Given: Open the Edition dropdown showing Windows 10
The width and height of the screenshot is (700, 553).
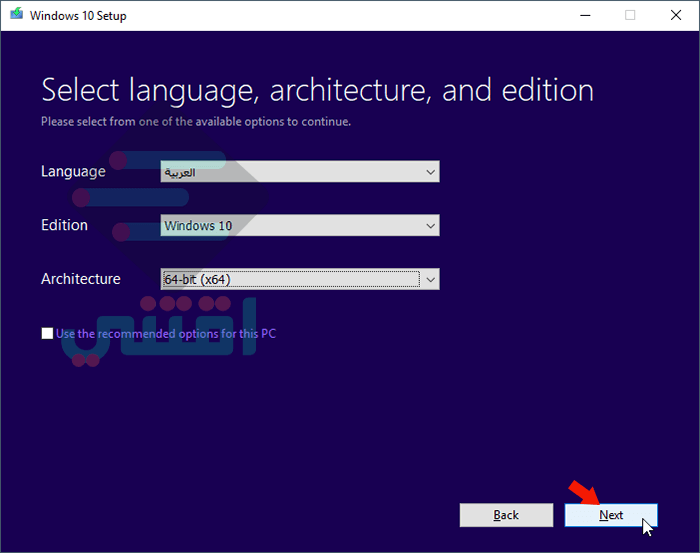Looking at the screenshot, I should (x=300, y=225).
